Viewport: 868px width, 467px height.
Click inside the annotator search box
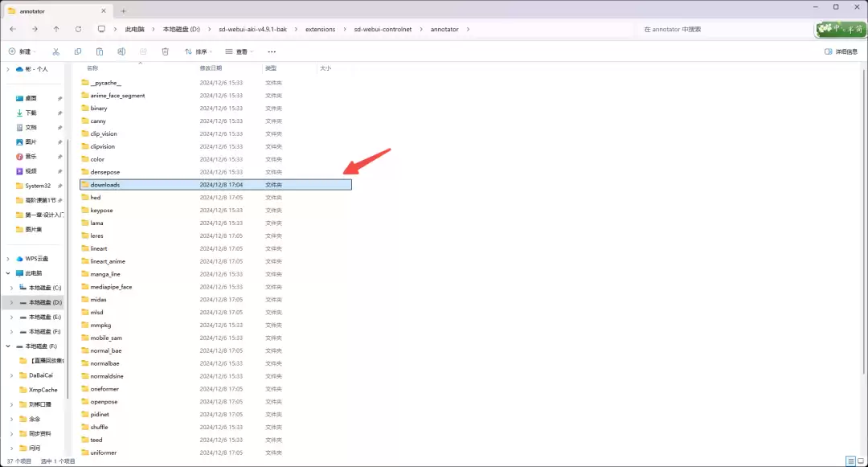[699, 29]
